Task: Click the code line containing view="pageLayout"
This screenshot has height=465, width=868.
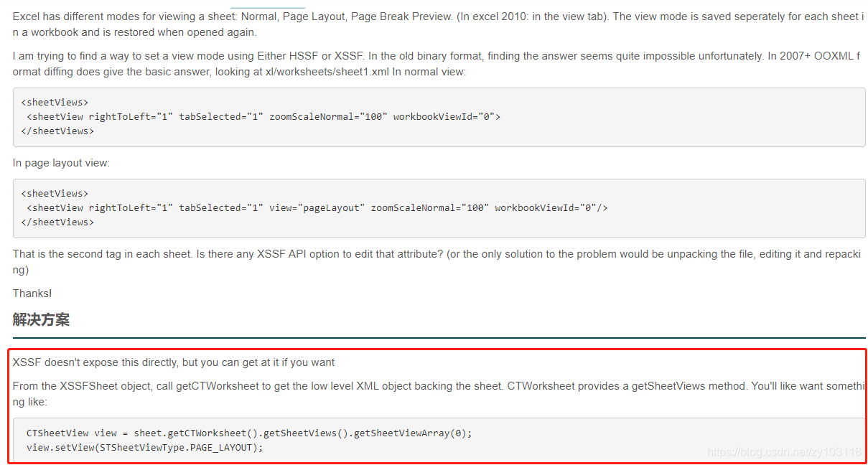Action: 317,207
